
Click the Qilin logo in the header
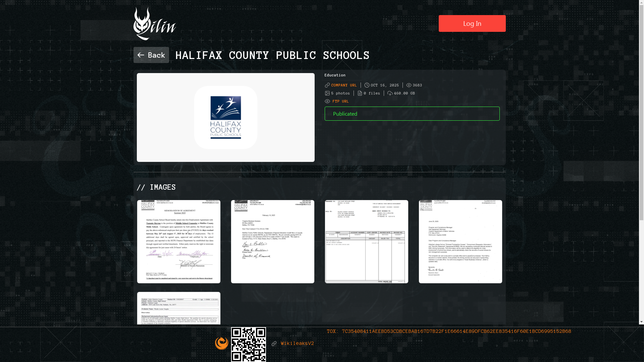pyautogui.click(x=155, y=24)
